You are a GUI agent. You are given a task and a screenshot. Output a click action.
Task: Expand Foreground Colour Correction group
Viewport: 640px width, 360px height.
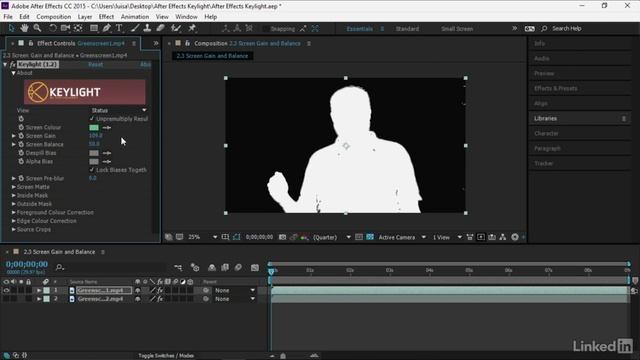click(x=13, y=212)
